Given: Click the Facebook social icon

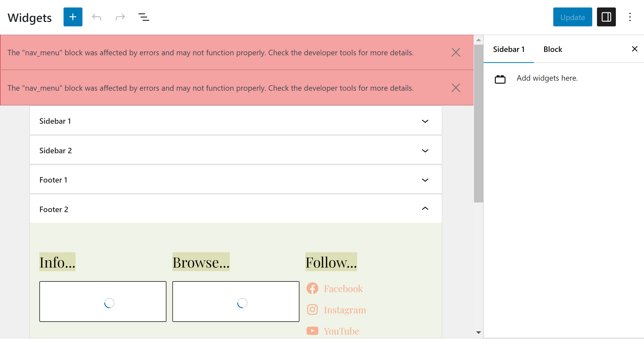Looking at the screenshot, I should (312, 288).
